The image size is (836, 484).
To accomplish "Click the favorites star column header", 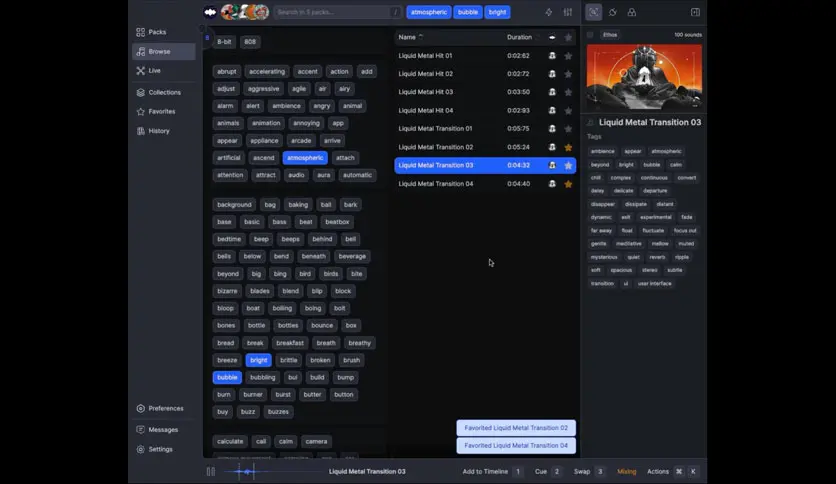I will point(568,37).
